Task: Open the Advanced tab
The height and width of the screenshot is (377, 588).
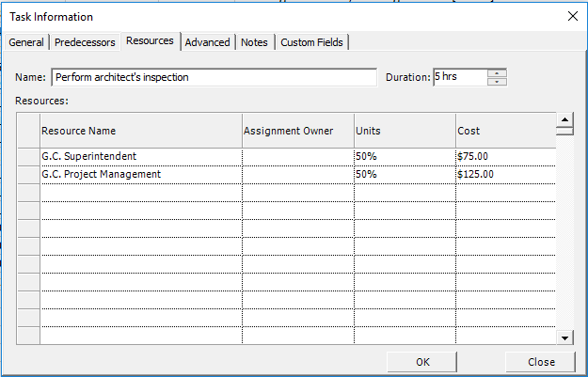Action: tap(207, 42)
